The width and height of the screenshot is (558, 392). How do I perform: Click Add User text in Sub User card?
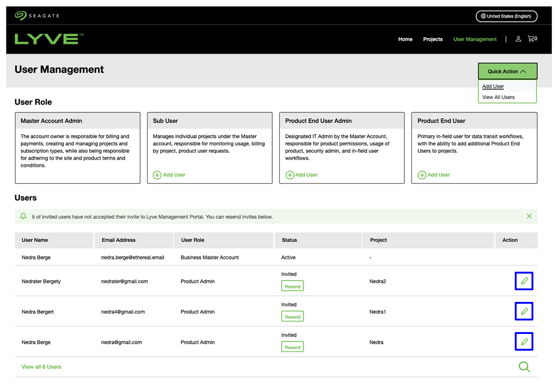(174, 175)
